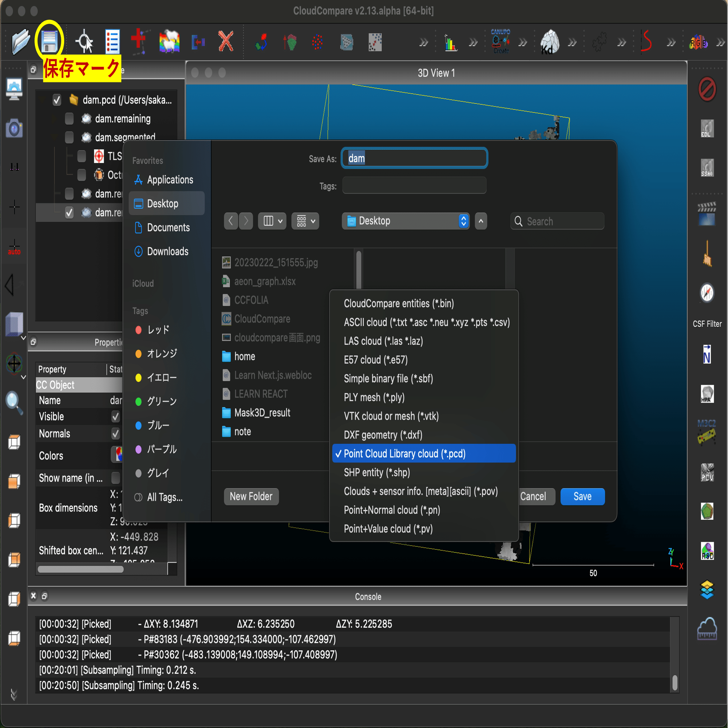Click the Save floppy disk toolbar icon
The height and width of the screenshot is (728, 728).
click(50, 41)
